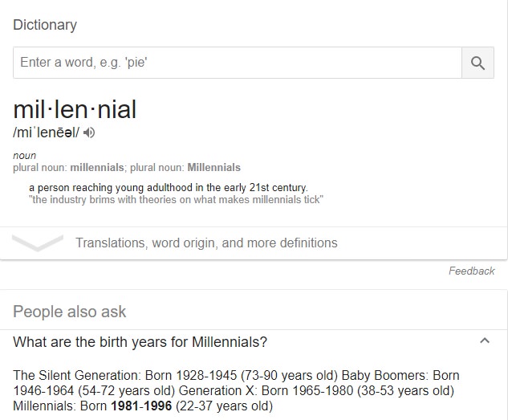The height and width of the screenshot is (420, 508).
Task: Play the millennial pronunciation audio
Action: pos(89,133)
